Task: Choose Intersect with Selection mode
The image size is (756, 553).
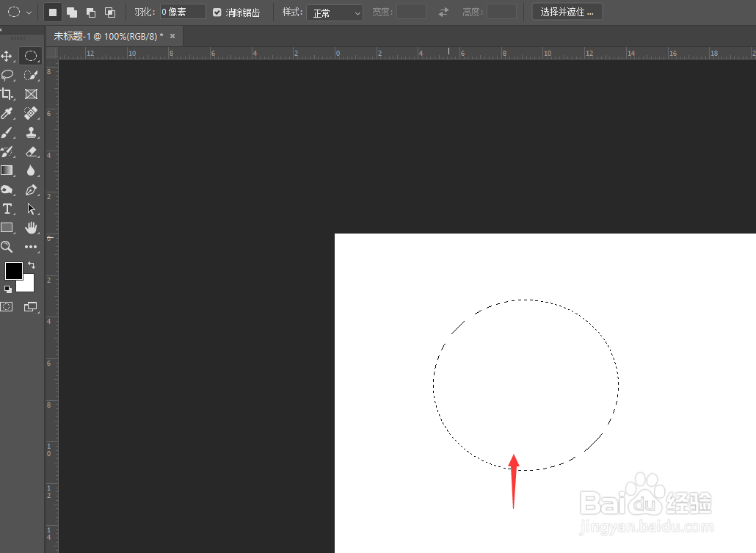Action: tap(110, 12)
